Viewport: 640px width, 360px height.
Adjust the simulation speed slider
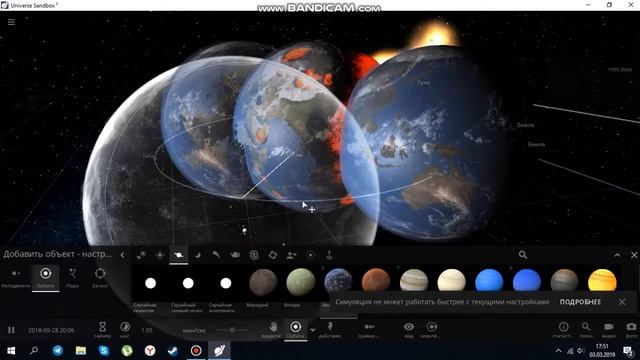pyautogui.click(x=232, y=330)
